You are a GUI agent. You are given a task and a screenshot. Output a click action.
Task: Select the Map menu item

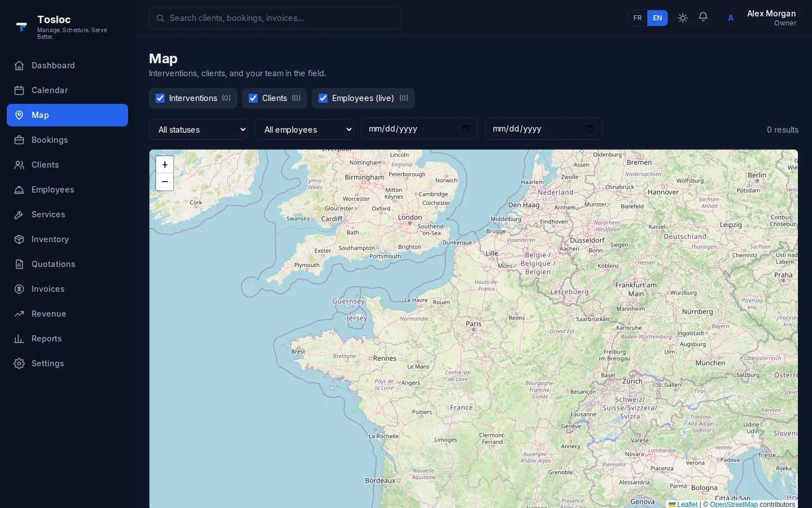tap(67, 115)
